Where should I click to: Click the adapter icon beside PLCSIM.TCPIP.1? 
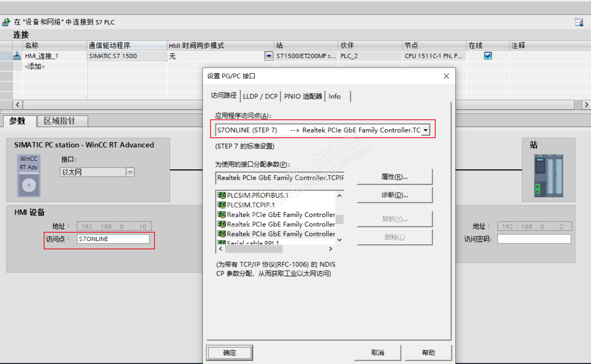(222, 205)
